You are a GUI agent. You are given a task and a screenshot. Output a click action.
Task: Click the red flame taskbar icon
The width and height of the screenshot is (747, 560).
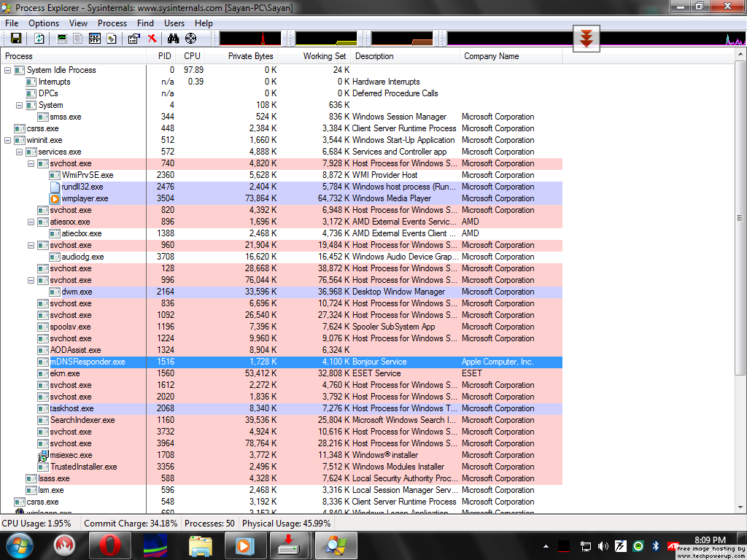point(64,545)
